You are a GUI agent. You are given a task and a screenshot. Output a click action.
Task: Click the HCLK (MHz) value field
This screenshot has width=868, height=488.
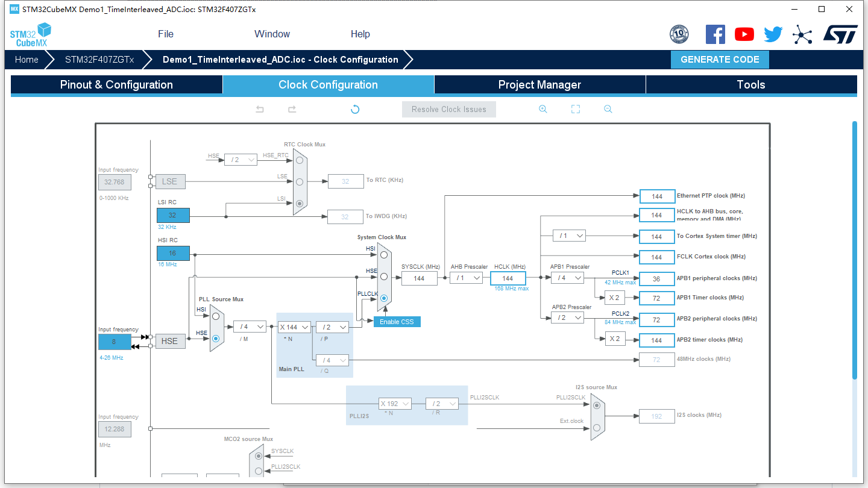[x=508, y=278]
